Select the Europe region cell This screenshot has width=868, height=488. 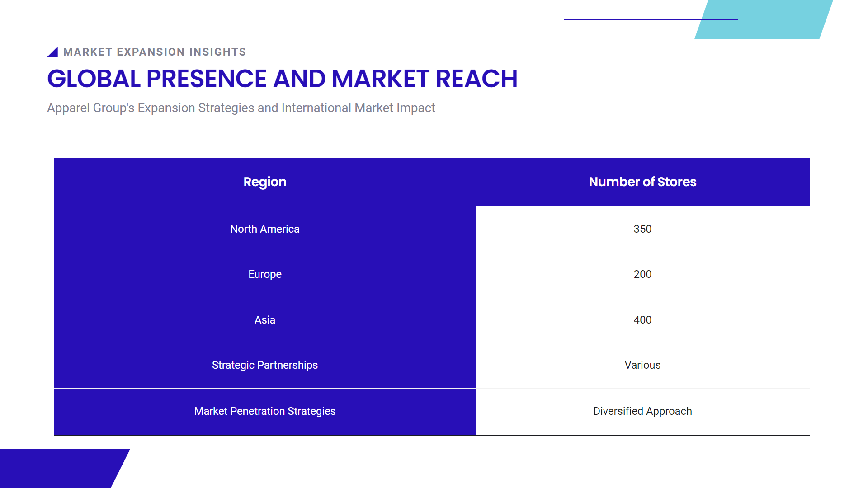264,274
